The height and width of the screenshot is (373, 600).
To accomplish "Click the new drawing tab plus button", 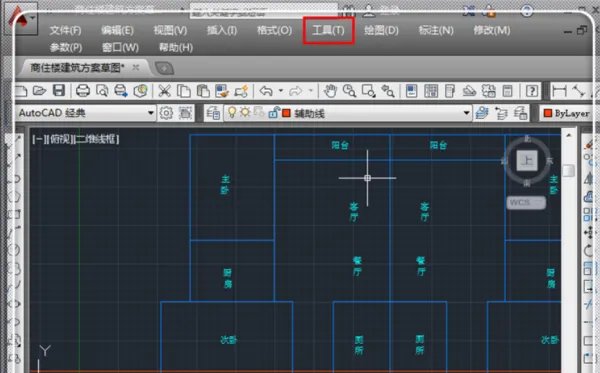I will coord(164,68).
